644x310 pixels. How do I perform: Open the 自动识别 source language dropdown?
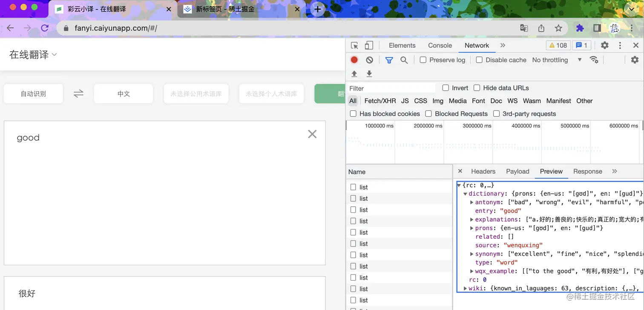[x=33, y=94]
